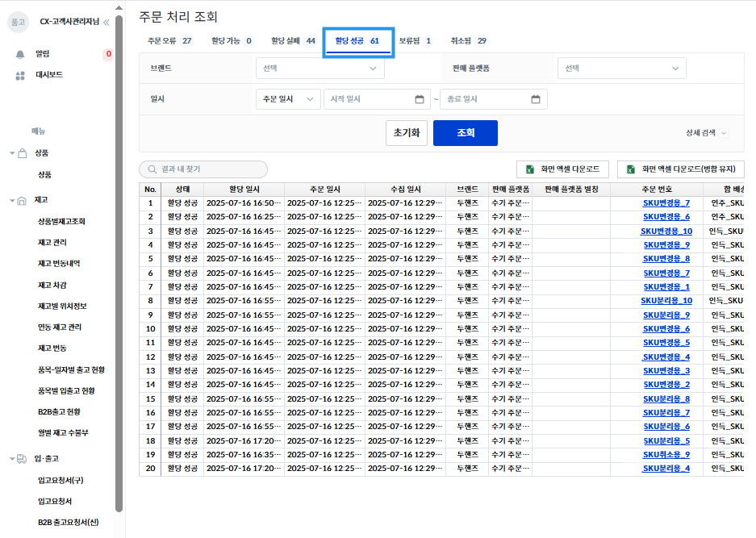Click the search magnifier in 결과 내 찾기
756x538 pixels.
[152, 169]
